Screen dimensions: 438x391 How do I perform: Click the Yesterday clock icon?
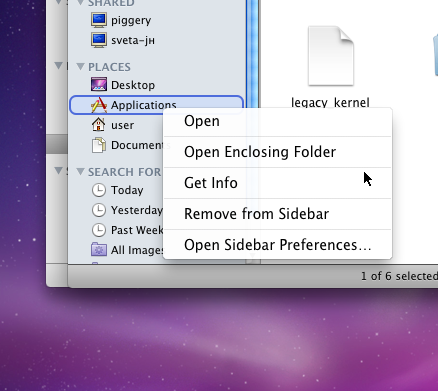[x=99, y=210]
